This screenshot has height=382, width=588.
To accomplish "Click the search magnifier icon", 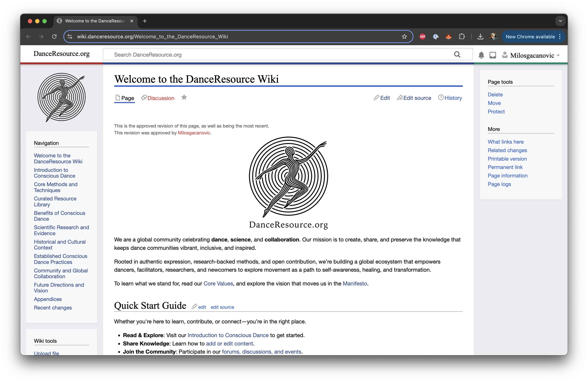I will (x=457, y=55).
